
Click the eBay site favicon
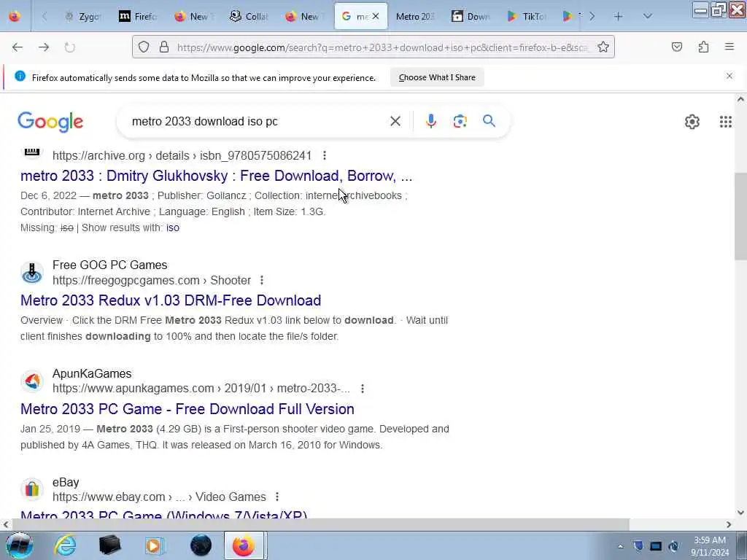32,489
